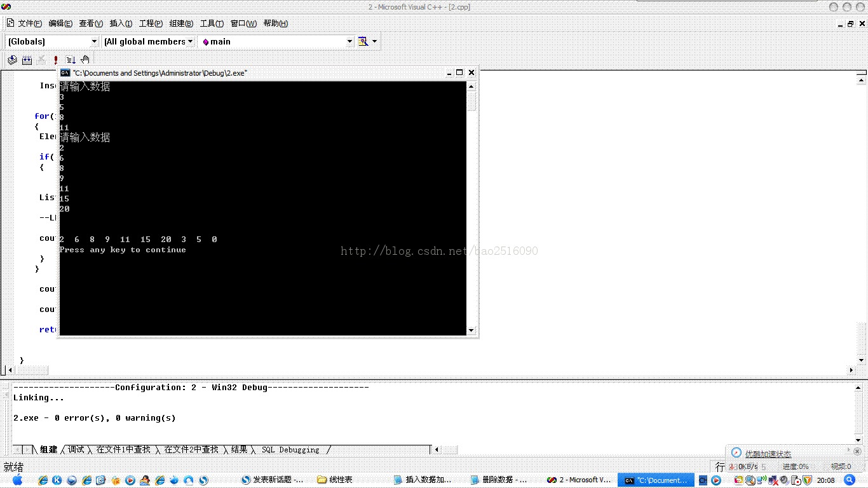Click the 2.exe - 0 error(s), 0 warning(s) line

(95, 418)
